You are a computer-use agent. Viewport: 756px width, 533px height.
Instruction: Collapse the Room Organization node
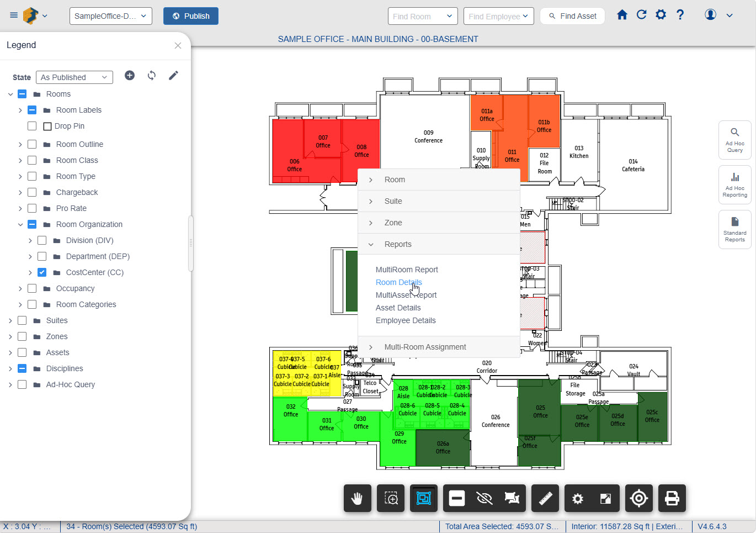[20, 224]
